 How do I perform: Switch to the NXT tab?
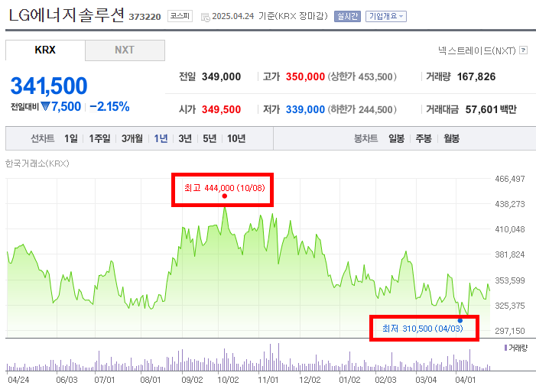tap(125, 50)
